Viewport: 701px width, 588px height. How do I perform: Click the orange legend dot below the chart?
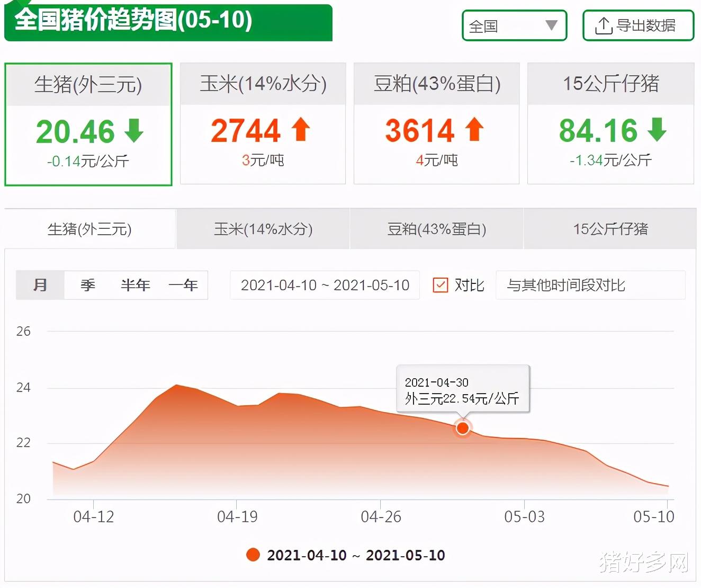click(x=253, y=555)
